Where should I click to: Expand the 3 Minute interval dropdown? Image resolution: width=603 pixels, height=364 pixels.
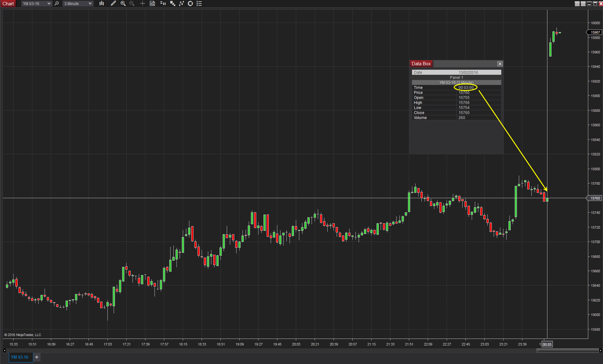[90, 3]
